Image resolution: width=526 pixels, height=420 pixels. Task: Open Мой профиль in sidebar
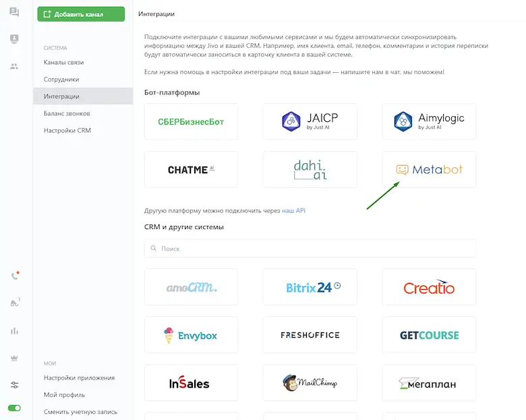coord(64,394)
